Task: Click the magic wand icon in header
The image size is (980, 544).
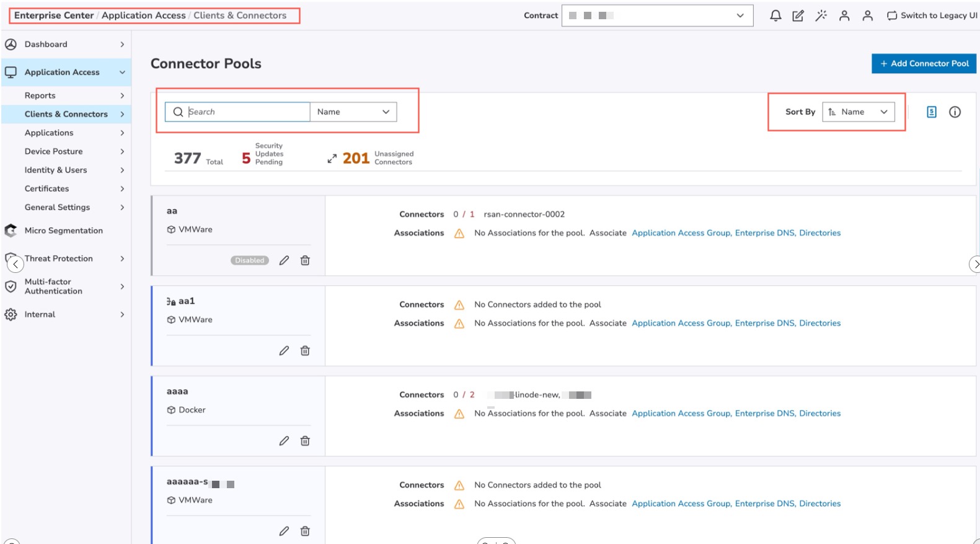Action: point(821,16)
